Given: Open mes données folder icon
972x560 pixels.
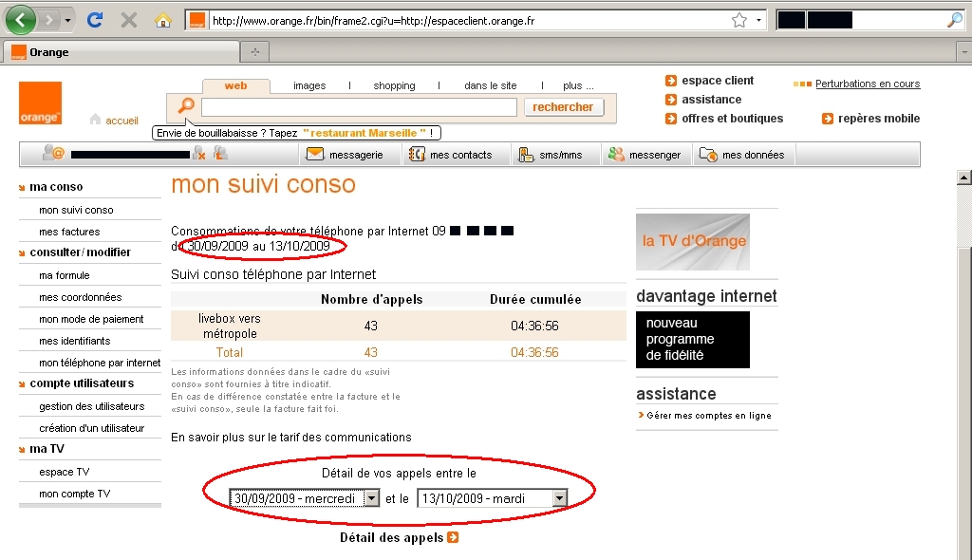Looking at the screenshot, I should pyautogui.click(x=708, y=154).
